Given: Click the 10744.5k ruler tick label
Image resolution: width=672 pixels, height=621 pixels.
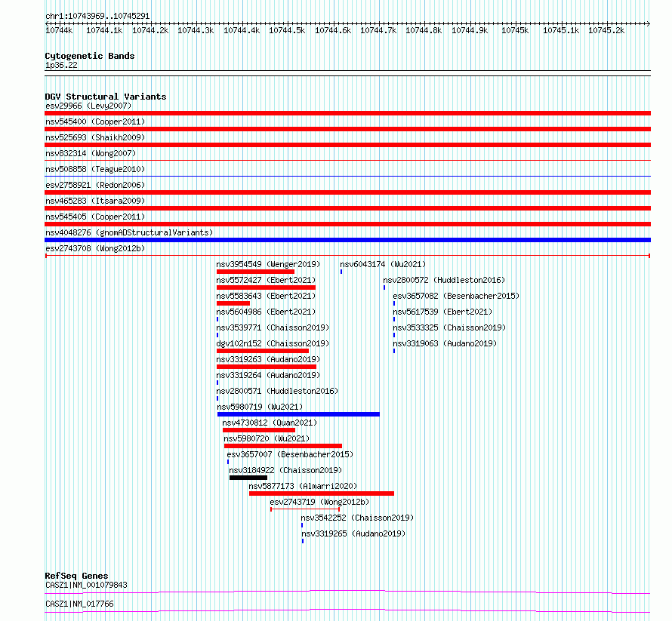Looking at the screenshot, I should pos(287,30).
